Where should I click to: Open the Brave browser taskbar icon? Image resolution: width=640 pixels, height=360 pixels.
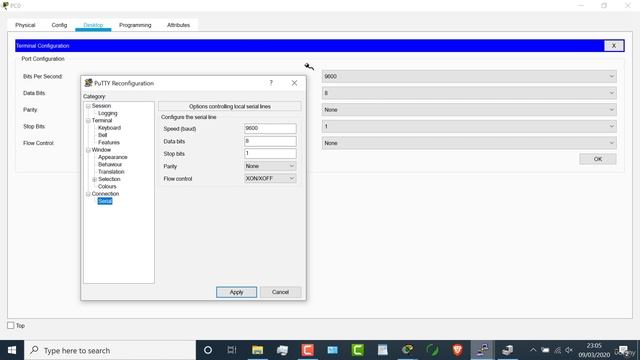[x=458, y=350]
